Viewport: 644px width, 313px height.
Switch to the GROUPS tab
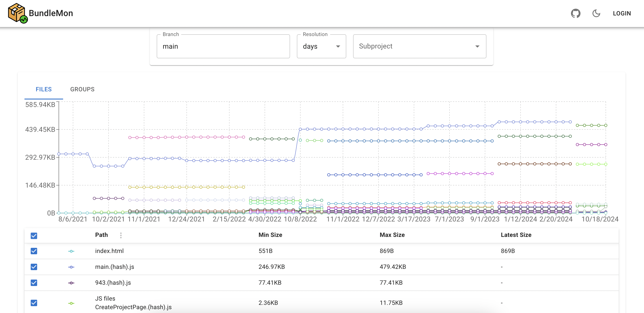[82, 89]
